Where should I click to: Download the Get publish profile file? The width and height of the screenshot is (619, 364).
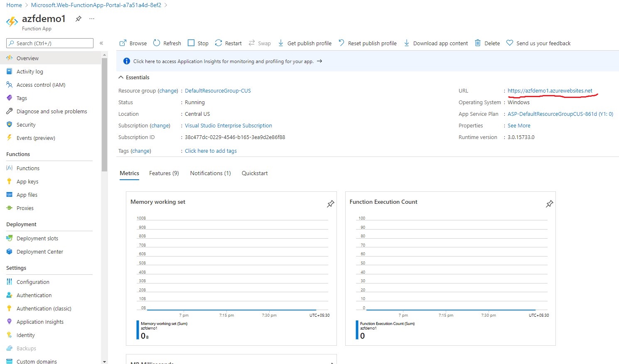click(305, 43)
